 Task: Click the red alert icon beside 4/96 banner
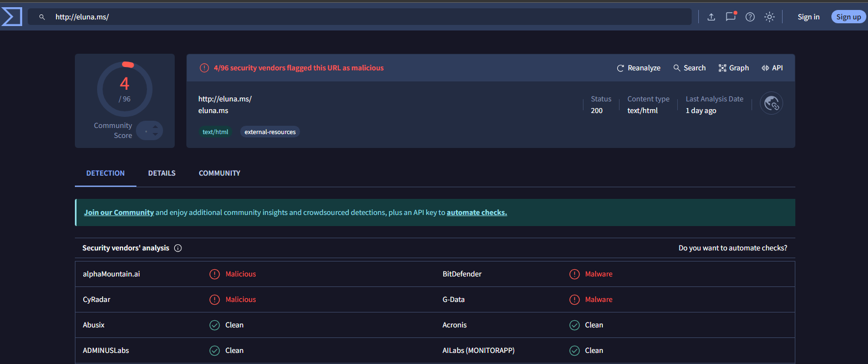205,68
